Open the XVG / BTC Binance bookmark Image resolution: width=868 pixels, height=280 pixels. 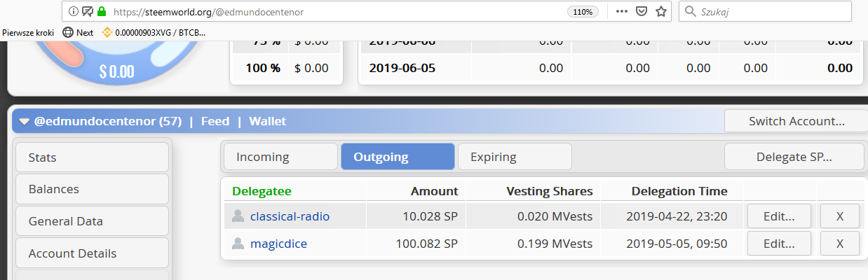click(x=154, y=32)
